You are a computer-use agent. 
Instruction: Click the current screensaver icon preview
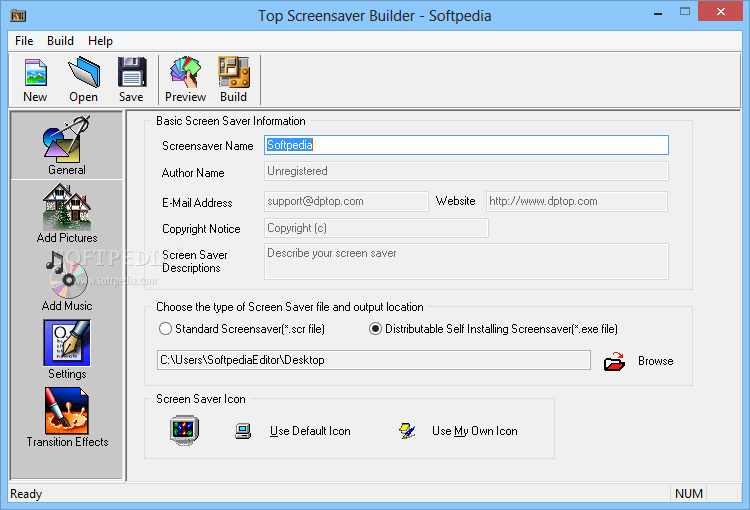[x=184, y=430]
